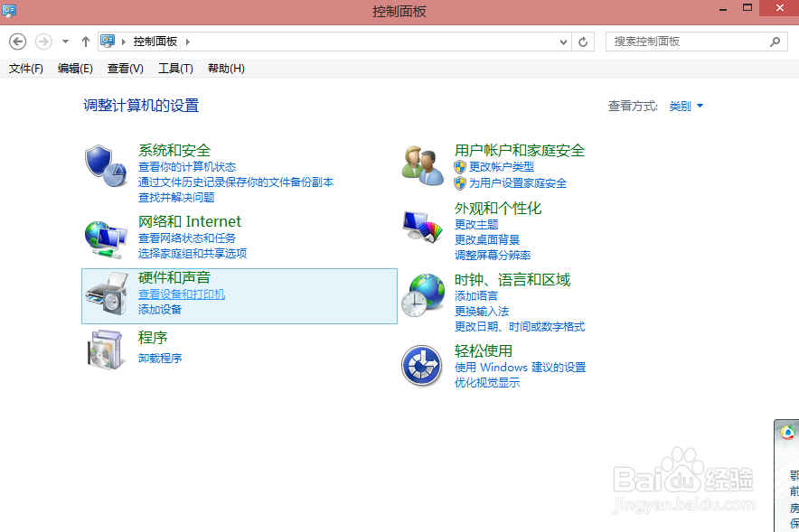This screenshot has width=799, height=532.
Task: Click 更改帐户类型 link
Action: click(x=502, y=167)
